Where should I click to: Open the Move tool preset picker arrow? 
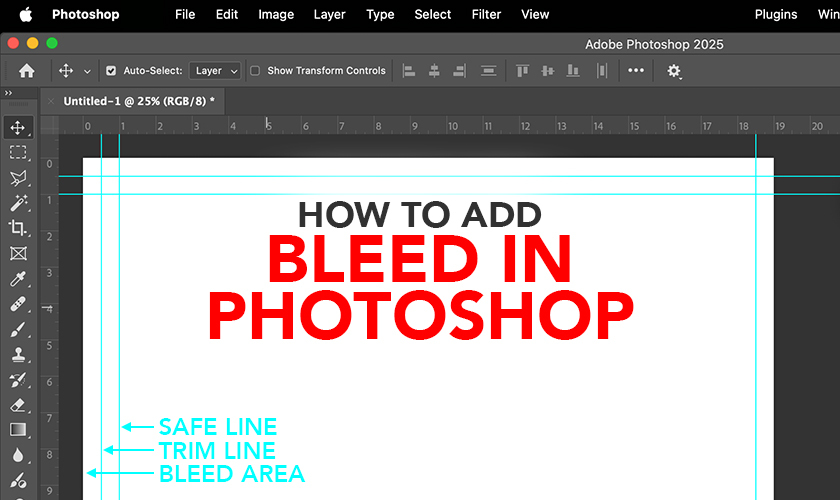(87, 72)
